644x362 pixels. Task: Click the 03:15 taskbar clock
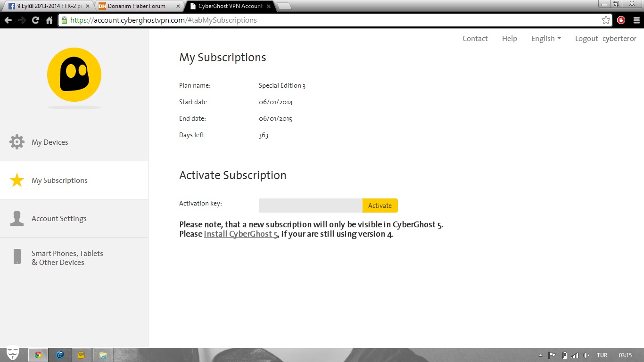click(625, 355)
